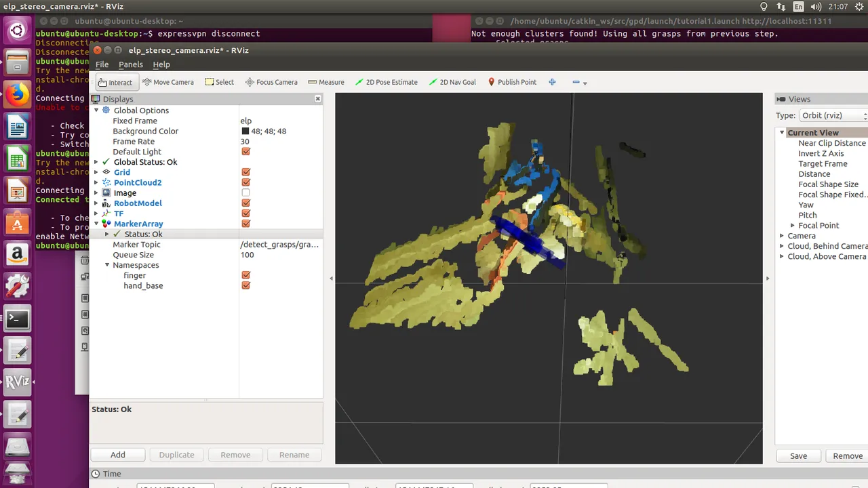
Task: Open Firefox from the Ubuntu dock
Action: point(18,95)
